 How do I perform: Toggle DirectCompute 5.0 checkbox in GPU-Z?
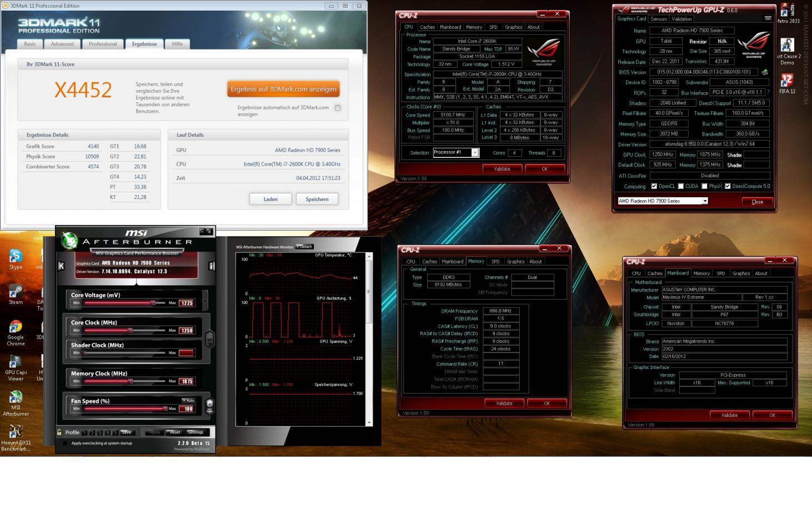pos(728,186)
